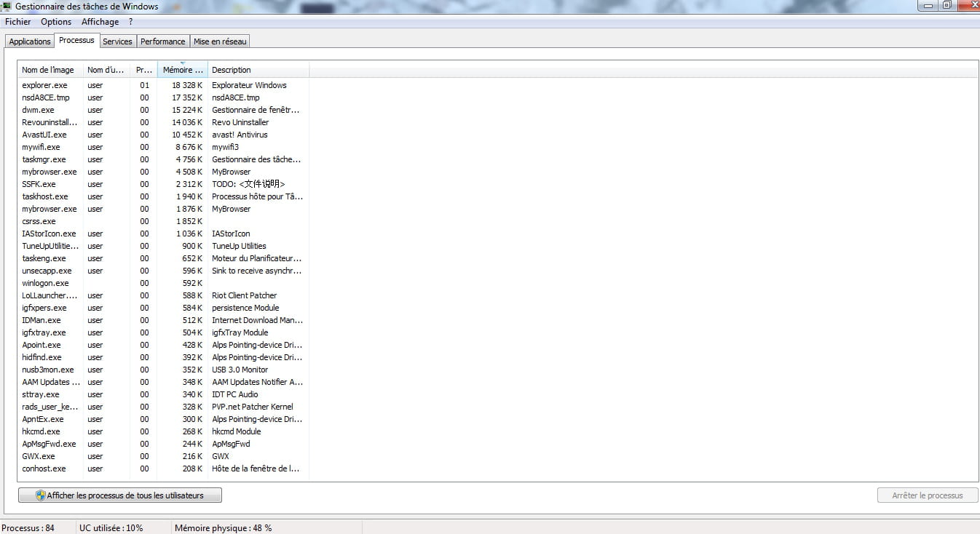
Task: Select the SSFK.exe process
Action: [x=164, y=184]
